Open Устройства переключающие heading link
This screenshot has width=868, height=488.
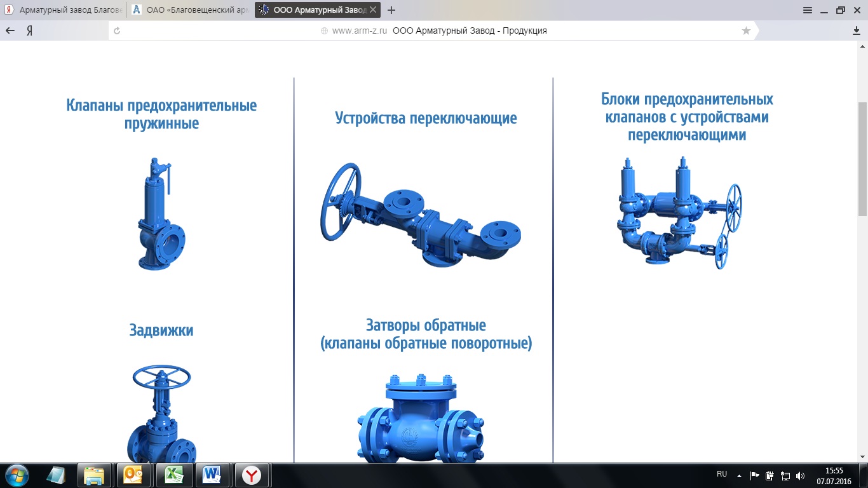click(x=426, y=118)
